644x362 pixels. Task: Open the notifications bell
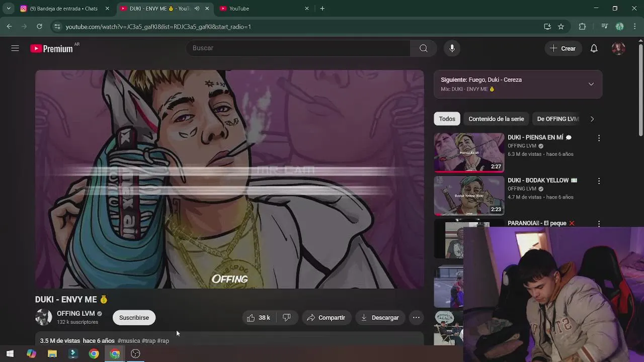(594, 48)
